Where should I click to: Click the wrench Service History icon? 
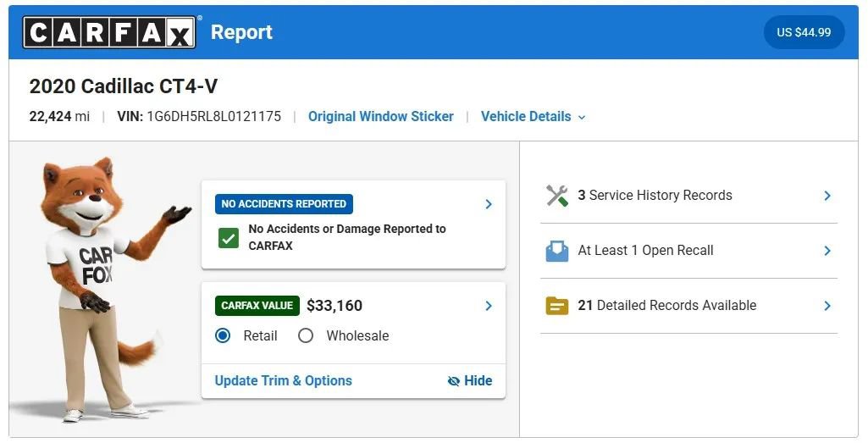[557, 196]
